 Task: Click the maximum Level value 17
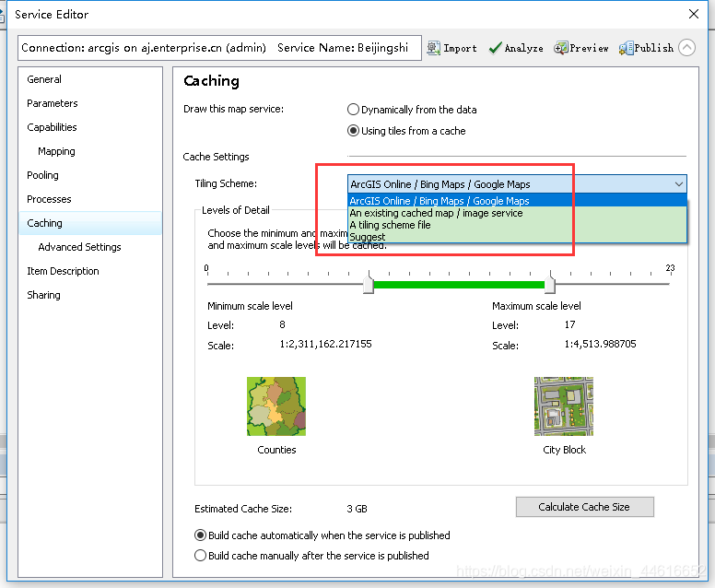coord(570,324)
